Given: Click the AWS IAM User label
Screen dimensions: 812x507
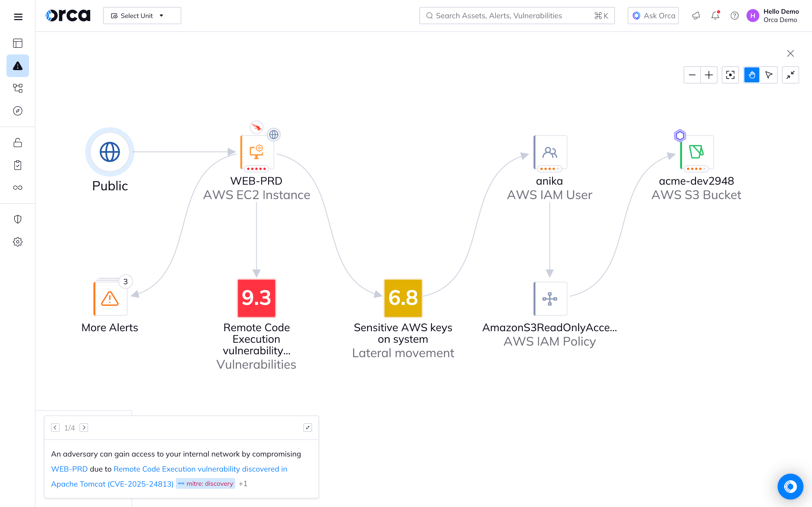Looking at the screenshot, I should click(550, 195).
